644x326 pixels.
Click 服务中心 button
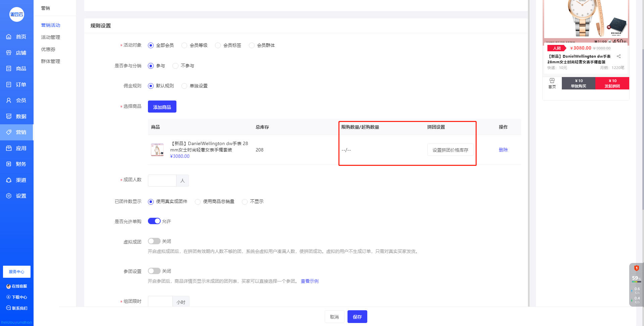pyautogui.click(x=17, y=272)
